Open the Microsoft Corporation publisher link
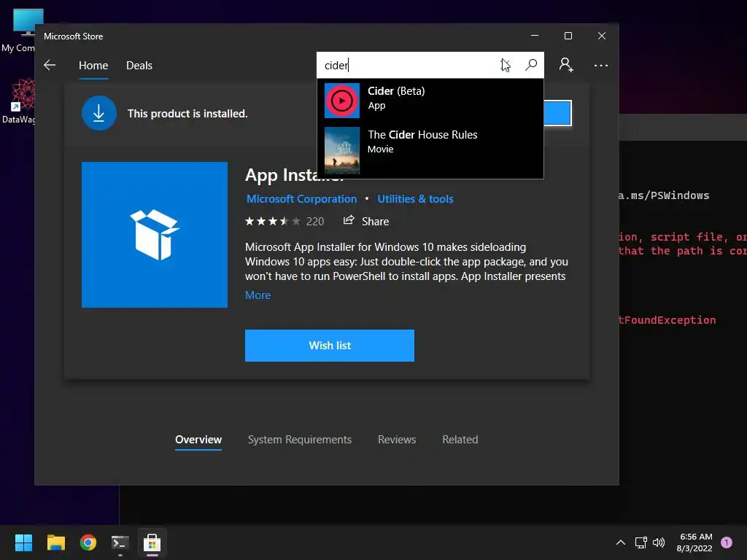The width and height of the screenshot is (747, 560). 301,199
